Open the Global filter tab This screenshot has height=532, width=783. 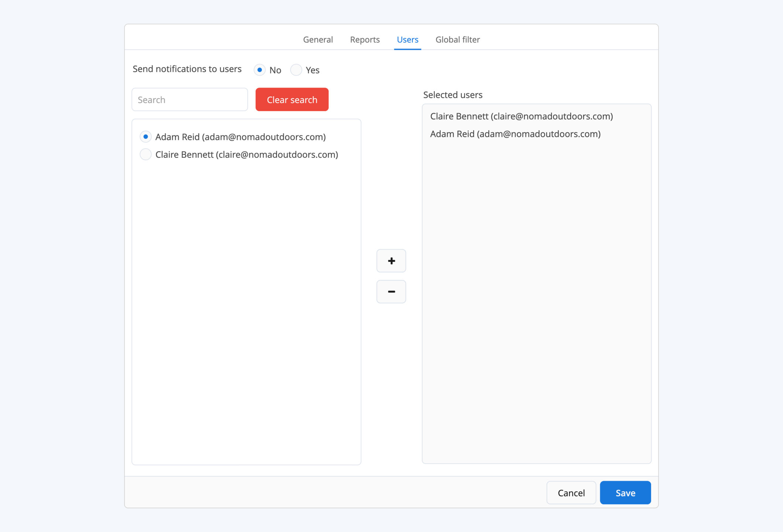click(458, 40)
